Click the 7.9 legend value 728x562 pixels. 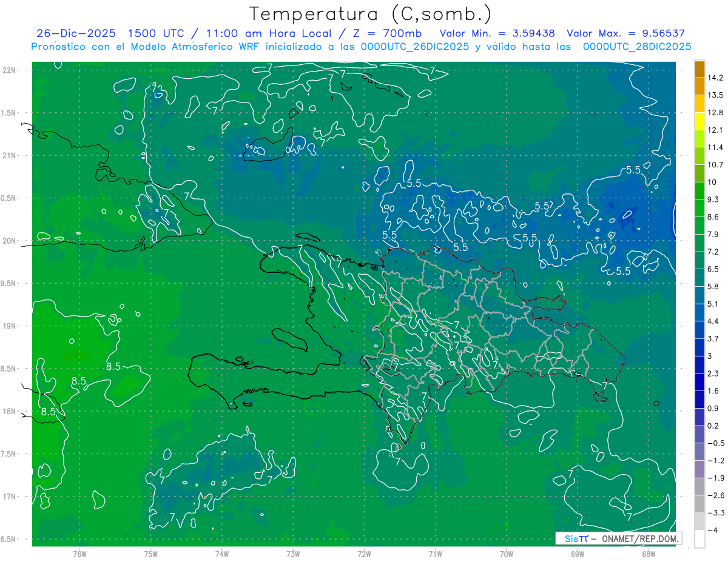(x=713, y=235)
